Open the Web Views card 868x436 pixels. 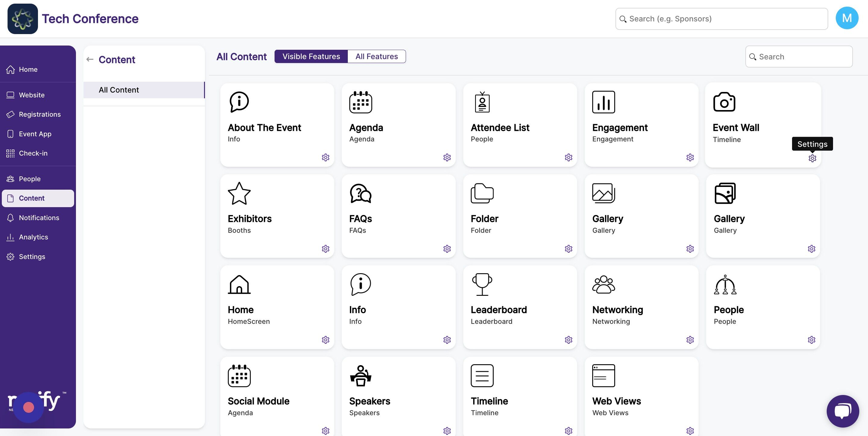click(x=641, y=396)
